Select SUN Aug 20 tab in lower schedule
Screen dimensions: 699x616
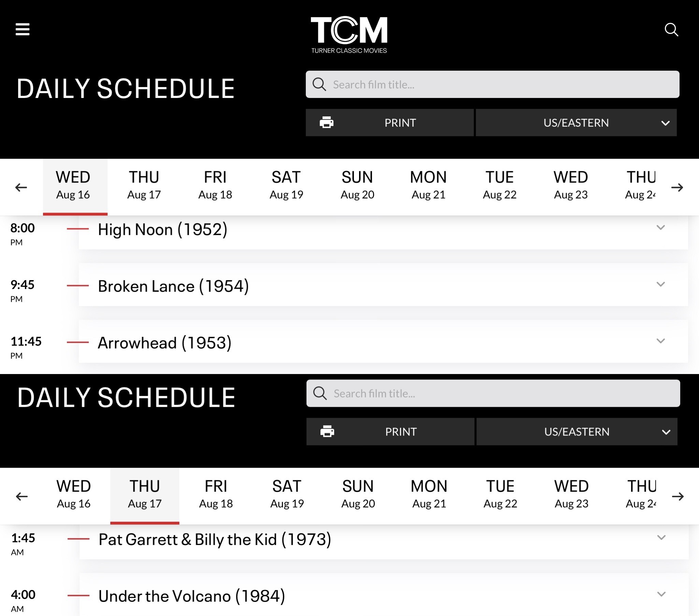click(x=358, y=495)
